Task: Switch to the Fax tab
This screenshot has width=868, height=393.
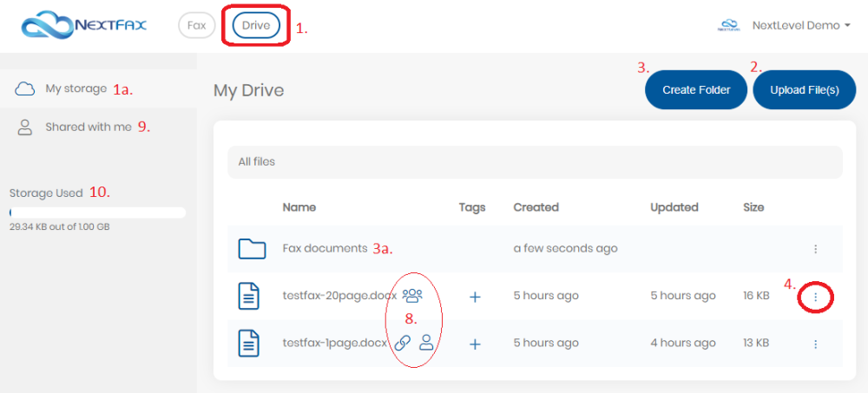Action: coord(196,25)
